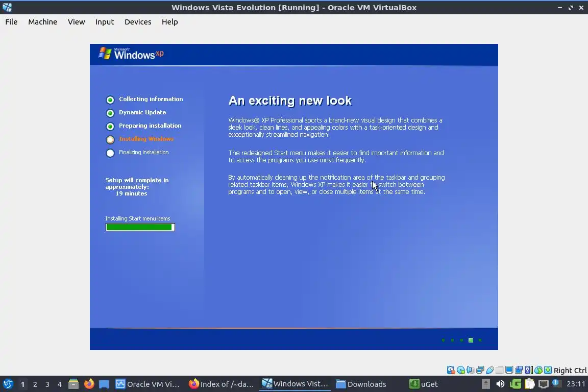
Task: Launch Firefox from the panel quicklaunch
Action: click(x=89, y=384)
